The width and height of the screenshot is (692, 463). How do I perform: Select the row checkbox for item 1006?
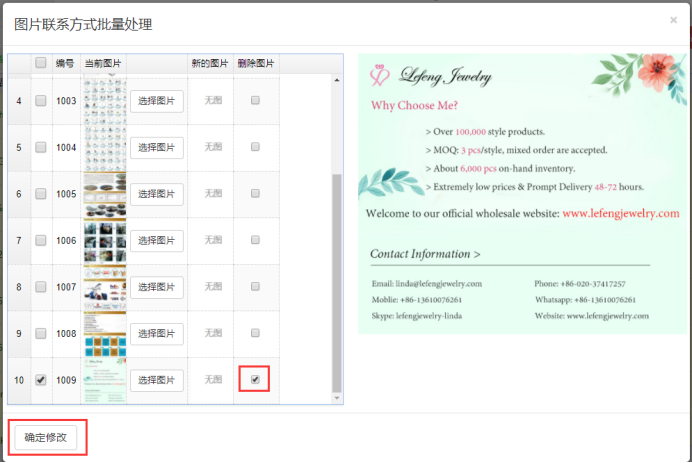pos(41,240)
